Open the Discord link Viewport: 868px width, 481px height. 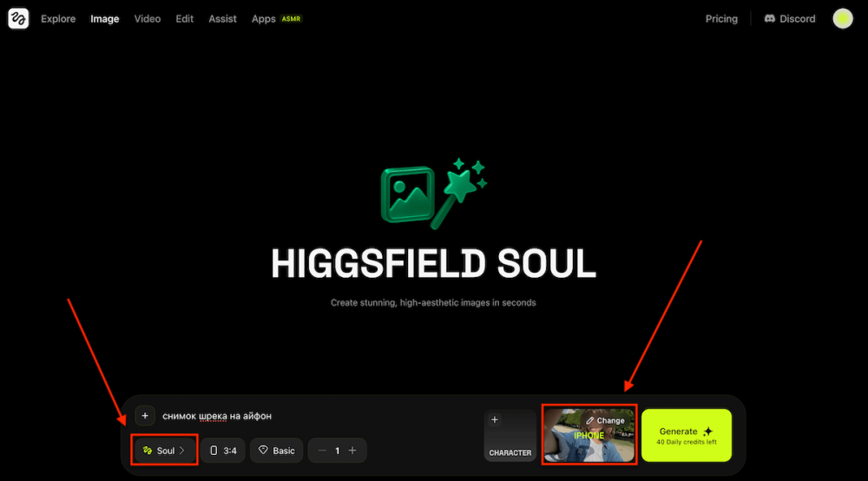pyautogui.click(x=790, y=19)
